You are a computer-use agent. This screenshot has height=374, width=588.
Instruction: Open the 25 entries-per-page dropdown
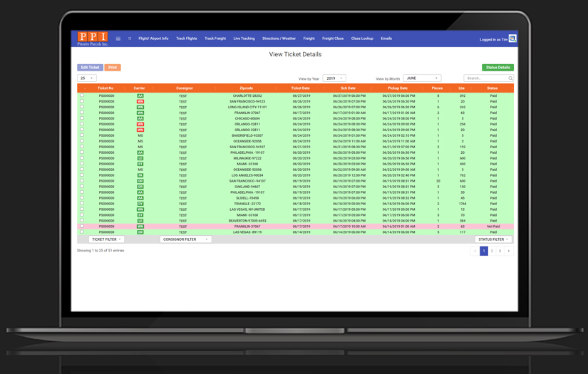click(x=87, y=78)
